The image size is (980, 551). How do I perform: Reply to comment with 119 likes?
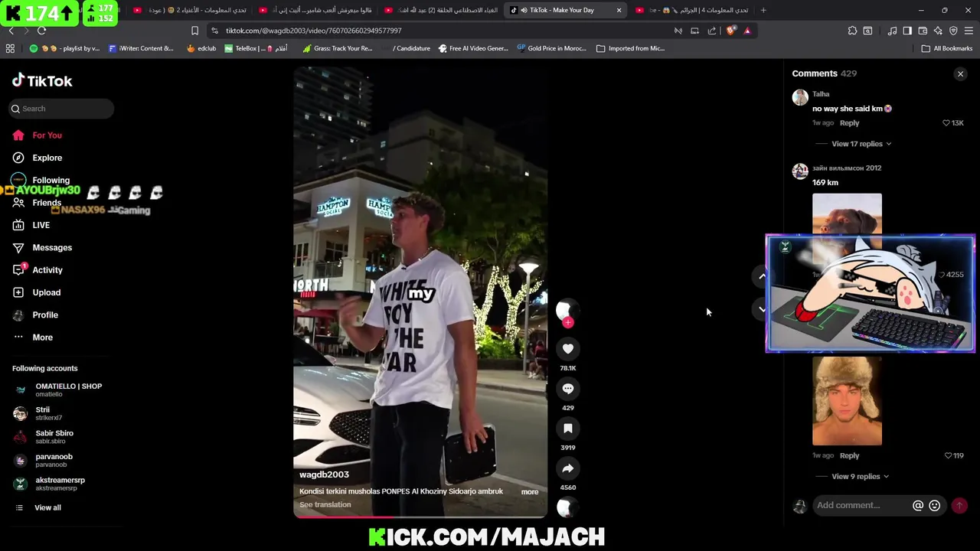click(x=849, y=456)
